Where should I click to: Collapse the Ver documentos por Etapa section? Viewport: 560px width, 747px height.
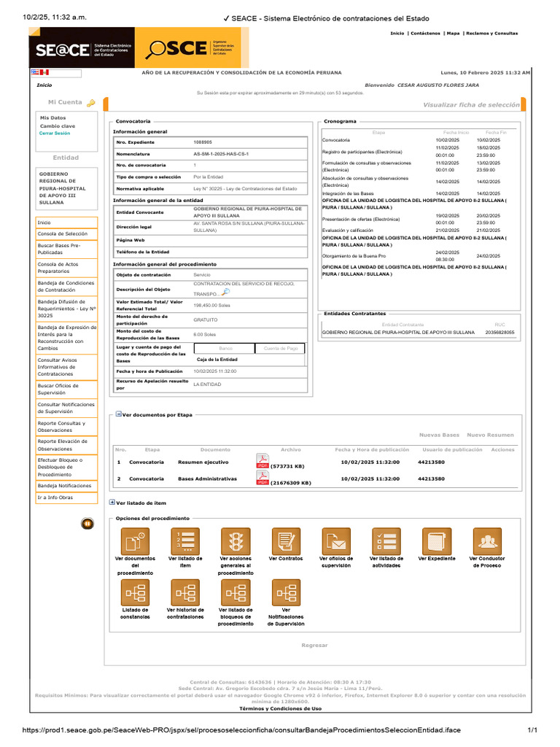click(119, 414)
